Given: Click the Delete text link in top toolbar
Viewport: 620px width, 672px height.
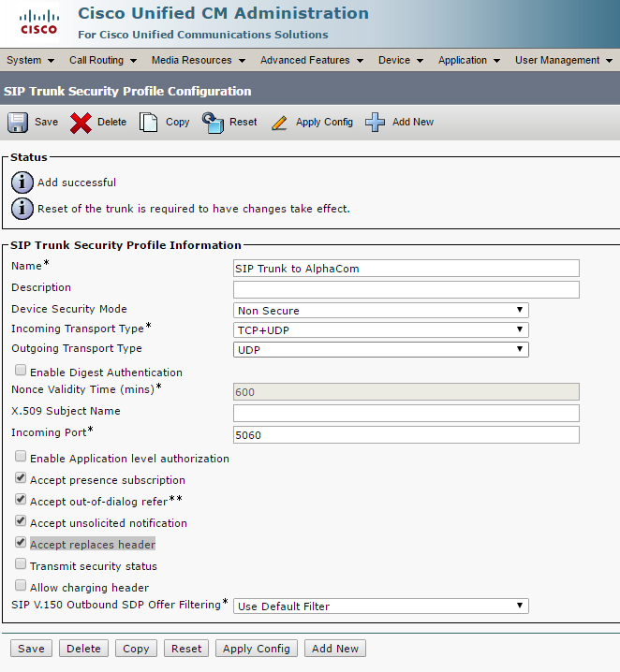Looking at the screenshot, I should coord(111,123).
